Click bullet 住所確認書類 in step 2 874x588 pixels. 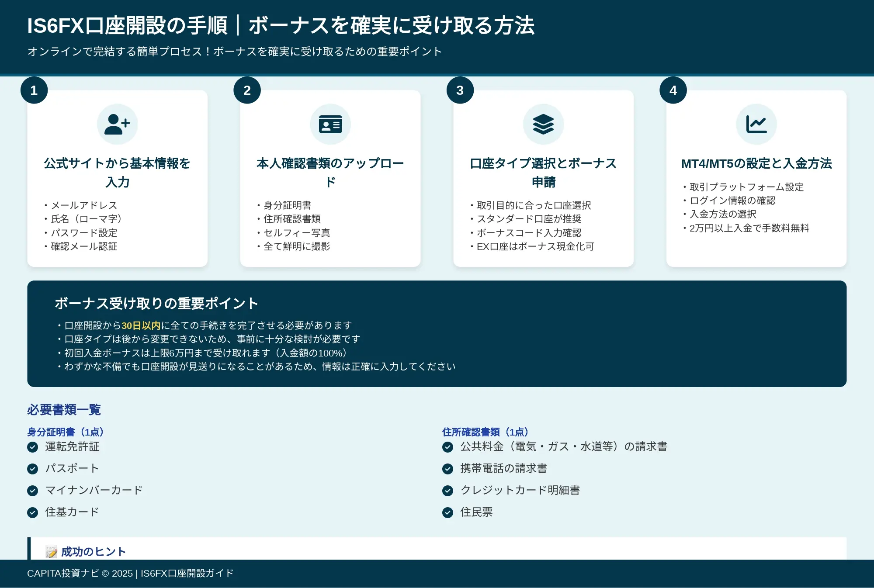pyautogui.click(x=289, y=219)
